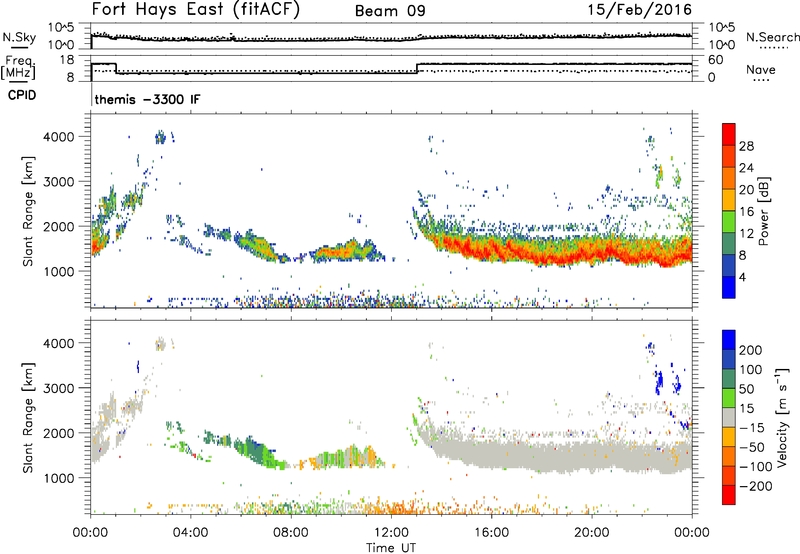This screenshot has width=800, height=554.
Task: Click the "24" label on Power colorbar
Action: [x=746, y=168]
